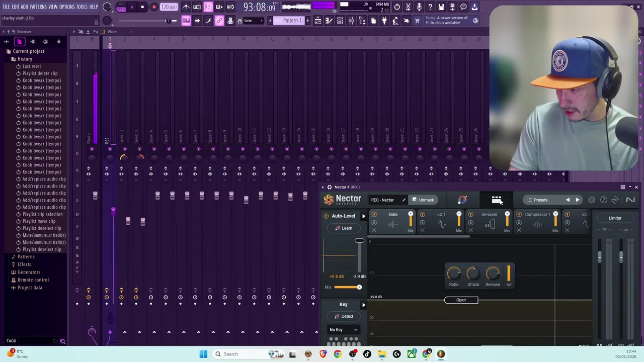
Task: Open the Playlist view icon
Action: [x=318, y=21]
